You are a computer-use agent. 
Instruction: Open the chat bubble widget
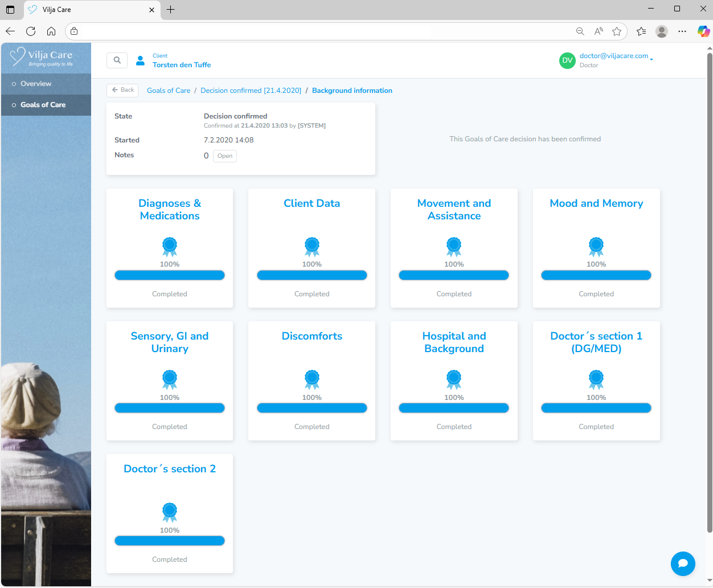tap(683, 563)
